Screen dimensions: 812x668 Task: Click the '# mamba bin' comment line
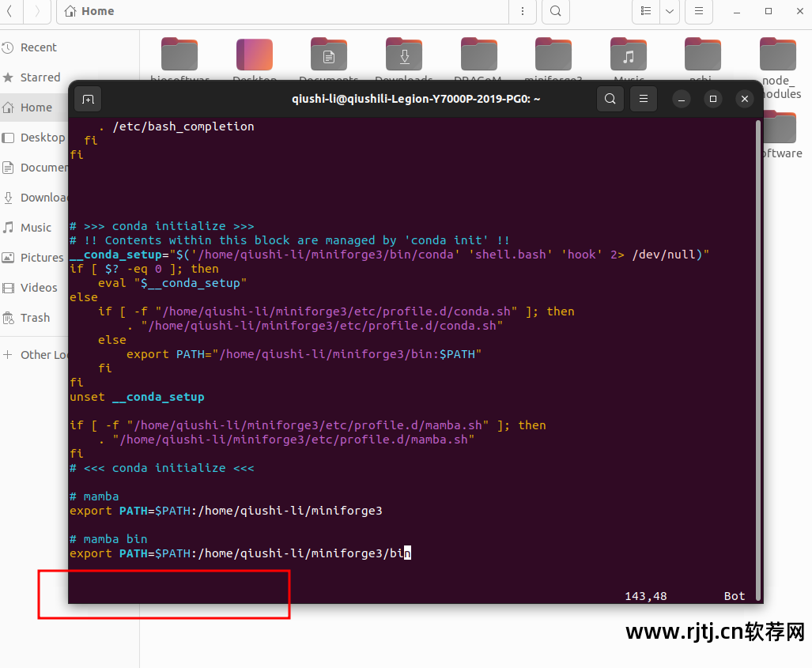pos(109,539)
